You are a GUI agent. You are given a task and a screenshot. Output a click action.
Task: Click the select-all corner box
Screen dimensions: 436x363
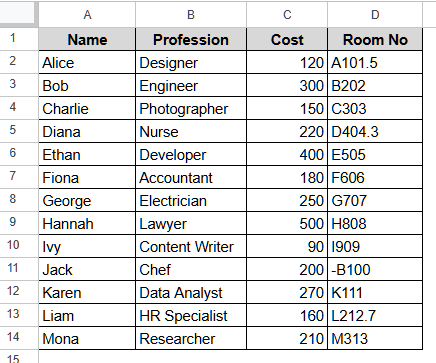point(18,14)
